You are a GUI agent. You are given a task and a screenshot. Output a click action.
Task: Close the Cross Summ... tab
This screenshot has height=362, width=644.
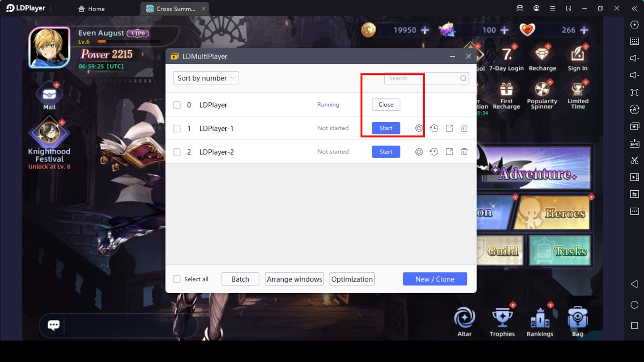pos(204,8)
